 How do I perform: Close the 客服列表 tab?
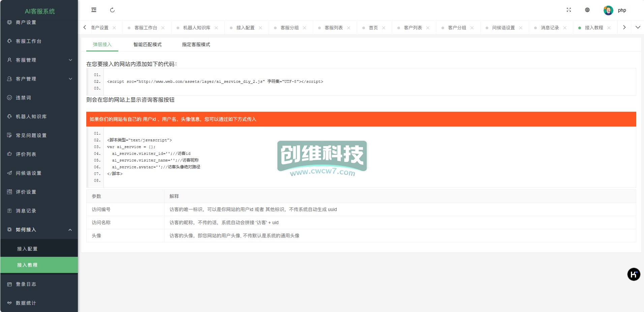(x=349, y=28)
